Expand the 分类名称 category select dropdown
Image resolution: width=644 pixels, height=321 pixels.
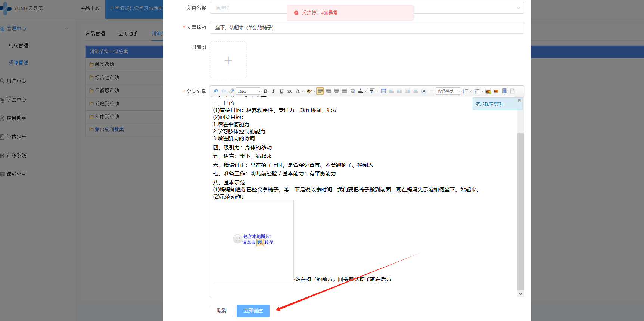tap(518, 8)
